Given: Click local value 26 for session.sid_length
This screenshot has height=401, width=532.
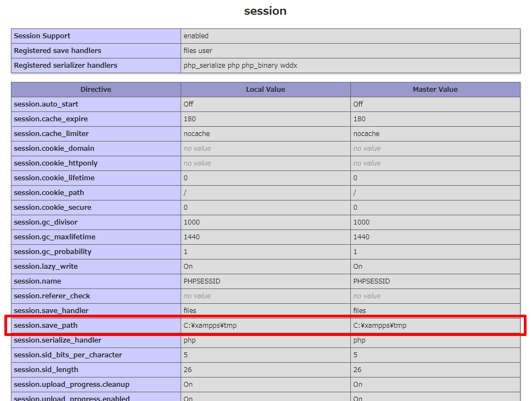Looking at the screenshot, I should click(x=188, y=370).
